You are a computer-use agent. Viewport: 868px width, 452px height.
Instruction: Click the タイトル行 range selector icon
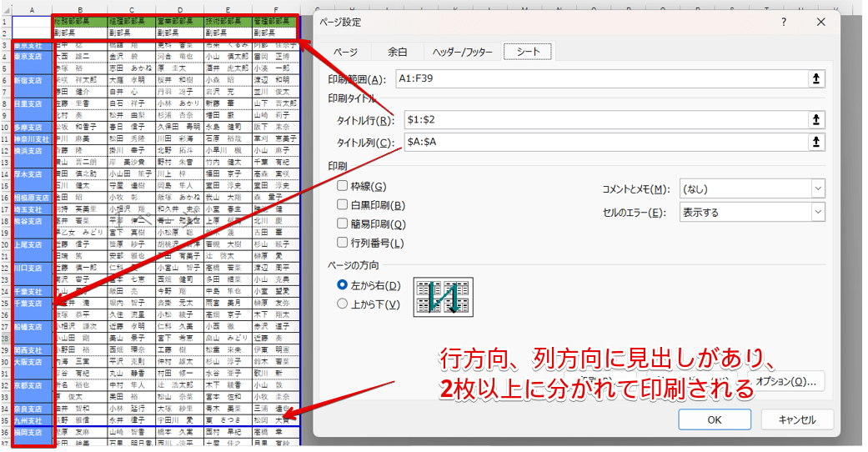[816, 120]
